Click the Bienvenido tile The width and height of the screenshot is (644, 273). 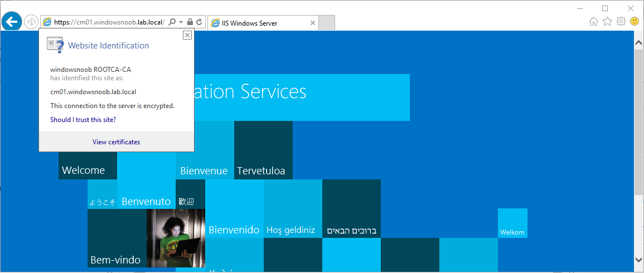[234, 208]
